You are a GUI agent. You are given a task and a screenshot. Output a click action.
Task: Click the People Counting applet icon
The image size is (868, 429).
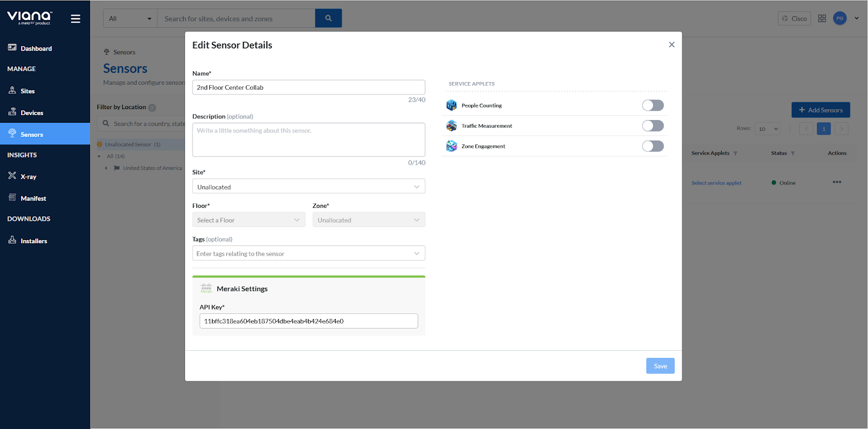(451, 105)
